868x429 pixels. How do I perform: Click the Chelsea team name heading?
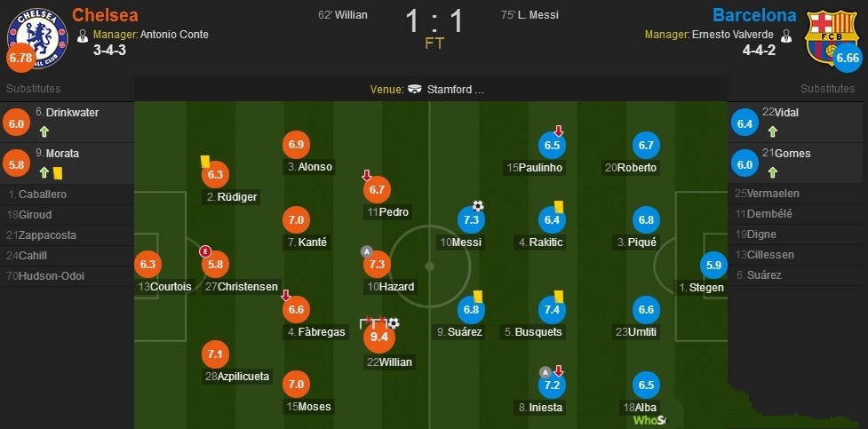click(105, 15)
